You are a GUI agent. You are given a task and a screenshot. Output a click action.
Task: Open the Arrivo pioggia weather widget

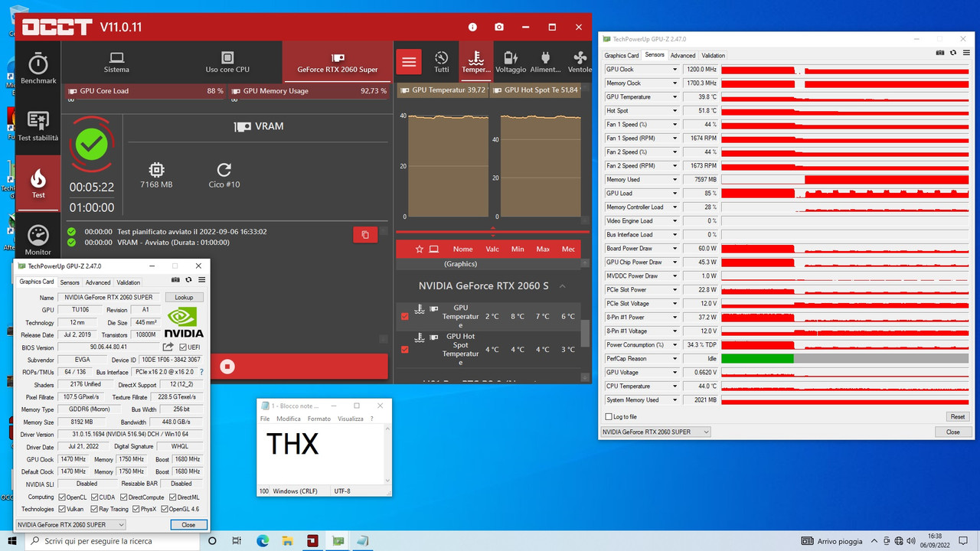coord(831,541)
